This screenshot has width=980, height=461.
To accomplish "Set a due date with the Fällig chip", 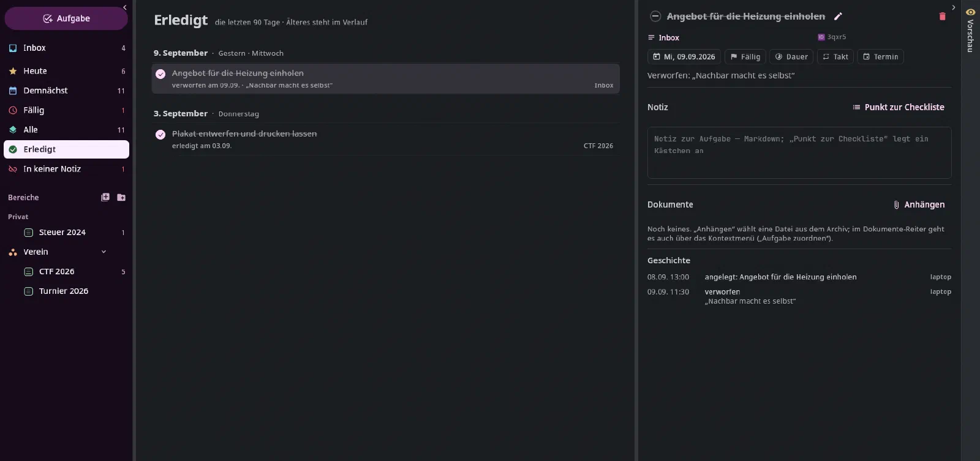I will coord(745,57).
